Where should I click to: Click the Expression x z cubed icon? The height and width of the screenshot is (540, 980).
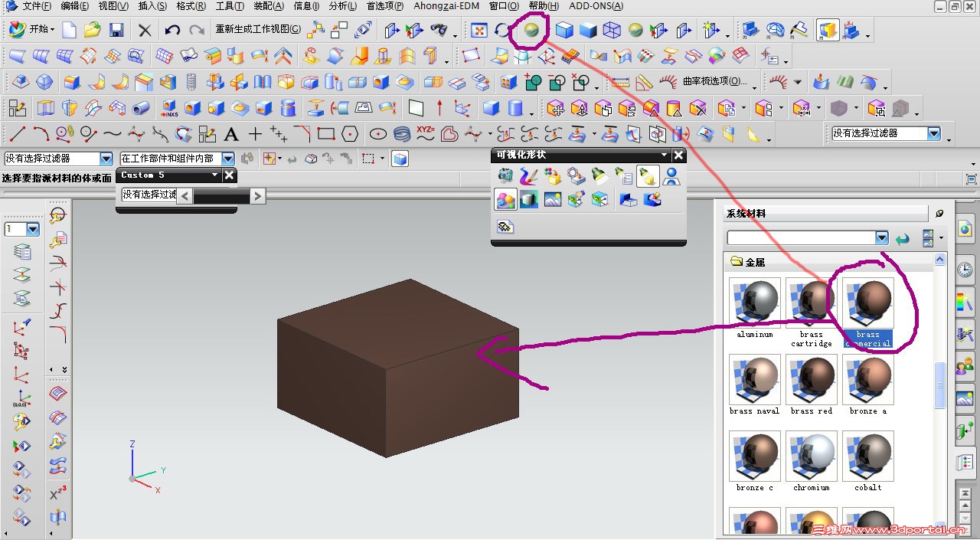(x=58, y=493)
